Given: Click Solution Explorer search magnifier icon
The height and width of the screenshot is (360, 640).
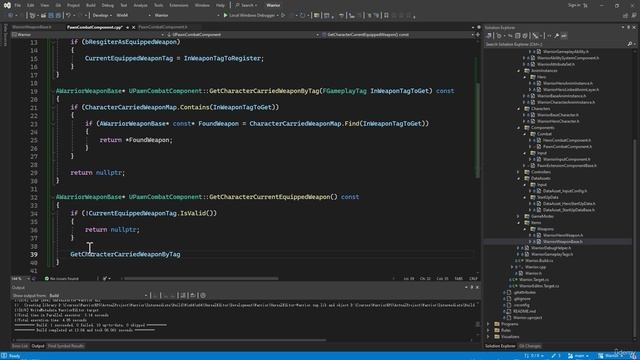Looking at the screenshot, I should [x=629, y=44].
